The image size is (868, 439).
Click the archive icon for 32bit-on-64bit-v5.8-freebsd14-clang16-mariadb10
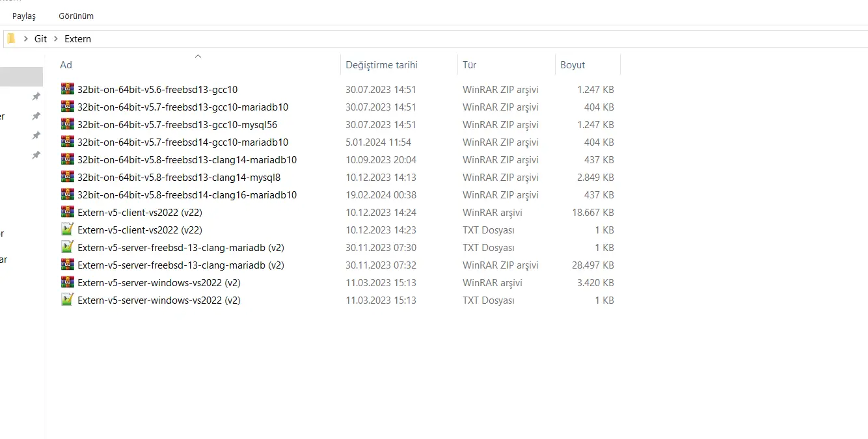67,194
